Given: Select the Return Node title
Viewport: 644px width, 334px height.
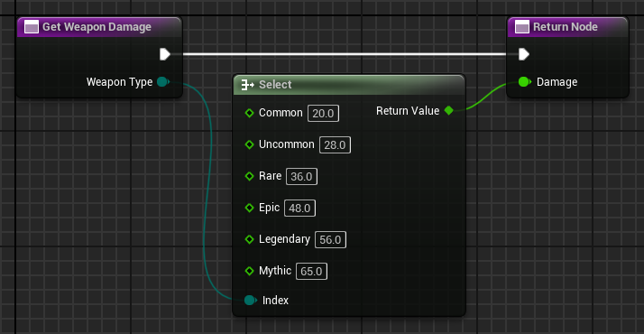Looking at the screenshot, I should click(x=566, y=27).
